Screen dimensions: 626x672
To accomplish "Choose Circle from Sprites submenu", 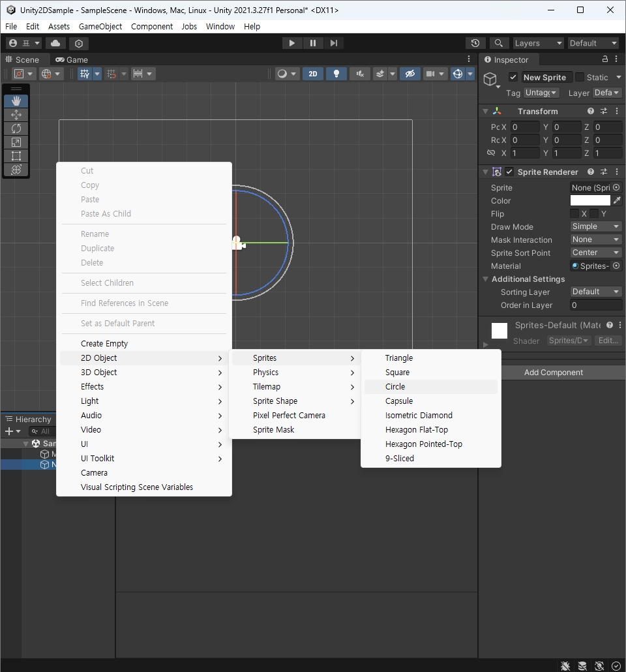I will pos(430,387).
